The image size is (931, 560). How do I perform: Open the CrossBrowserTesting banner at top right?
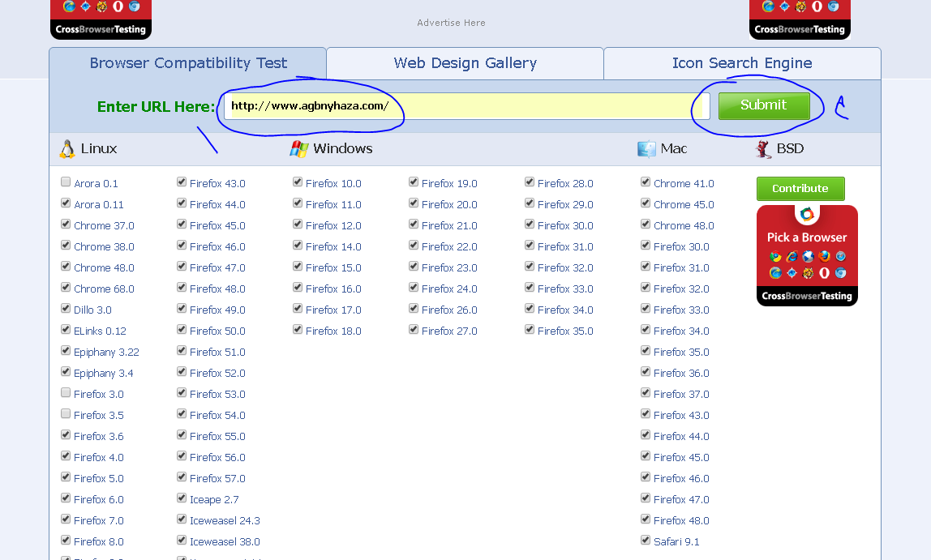click(800, 19)
